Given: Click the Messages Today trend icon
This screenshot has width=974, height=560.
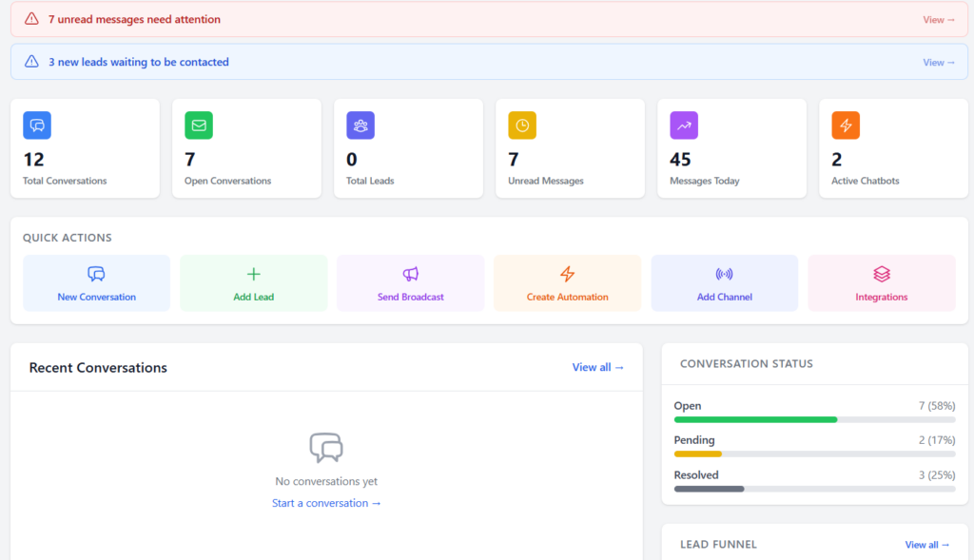Looking at the screenshot, I should coord(684,126).
